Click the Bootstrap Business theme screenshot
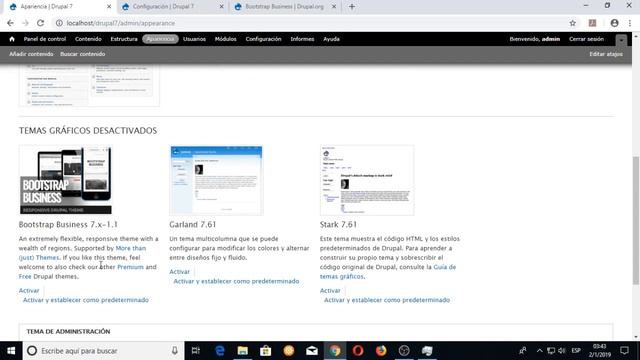This screenshot has height=360, width=640. 66,180
